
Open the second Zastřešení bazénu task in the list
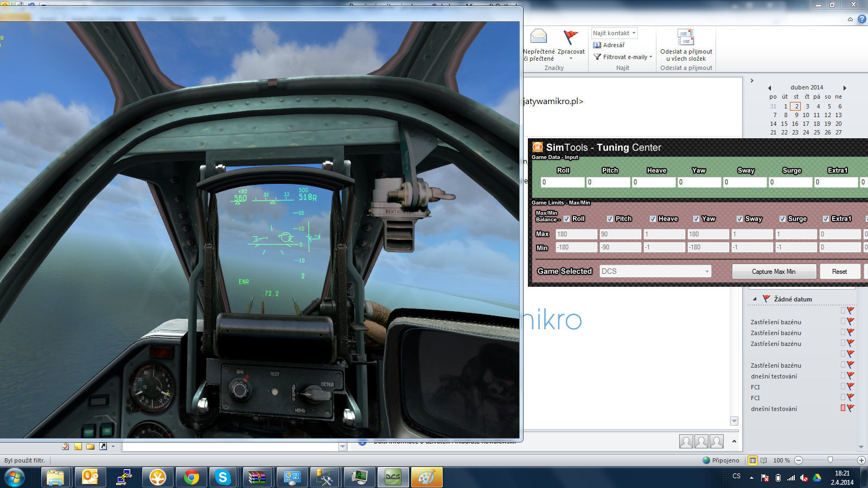click(x=776, y=333)
